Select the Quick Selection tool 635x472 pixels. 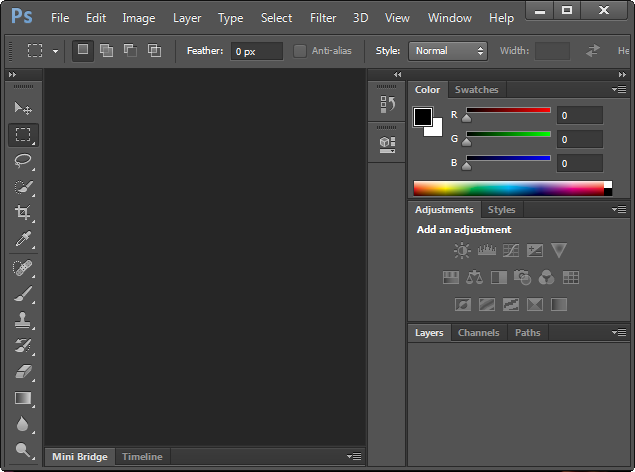[23, 187]
